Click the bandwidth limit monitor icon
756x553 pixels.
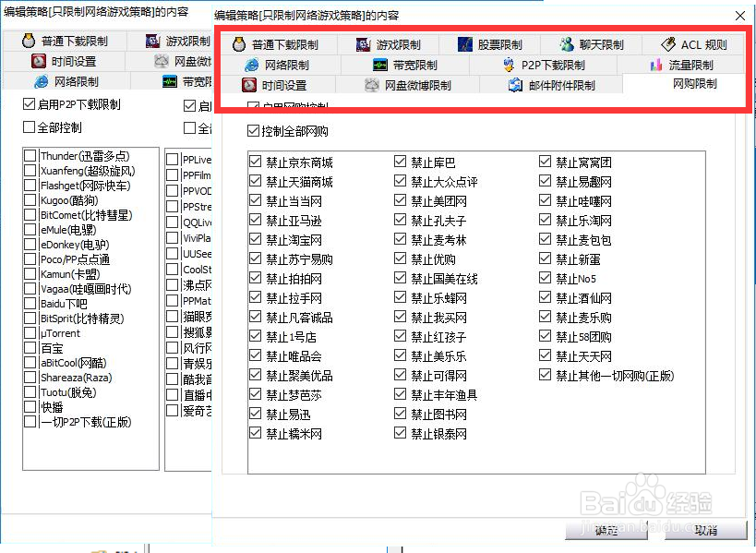(380, 65)
